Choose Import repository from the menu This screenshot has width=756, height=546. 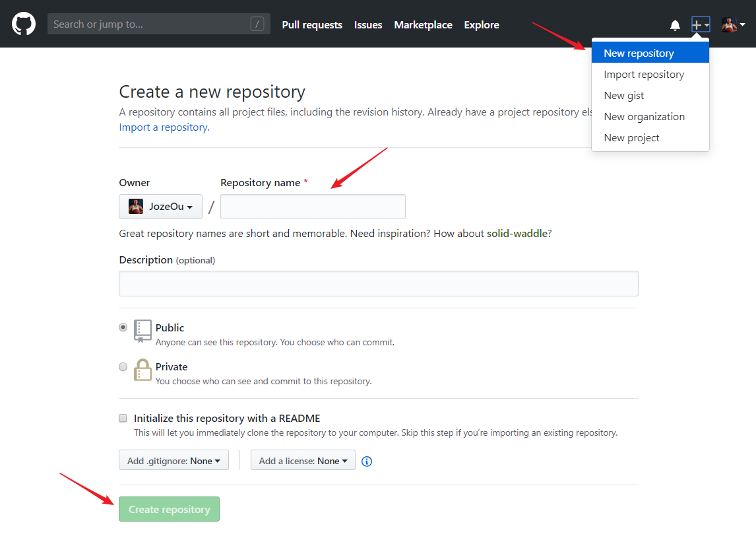point(650,75)
